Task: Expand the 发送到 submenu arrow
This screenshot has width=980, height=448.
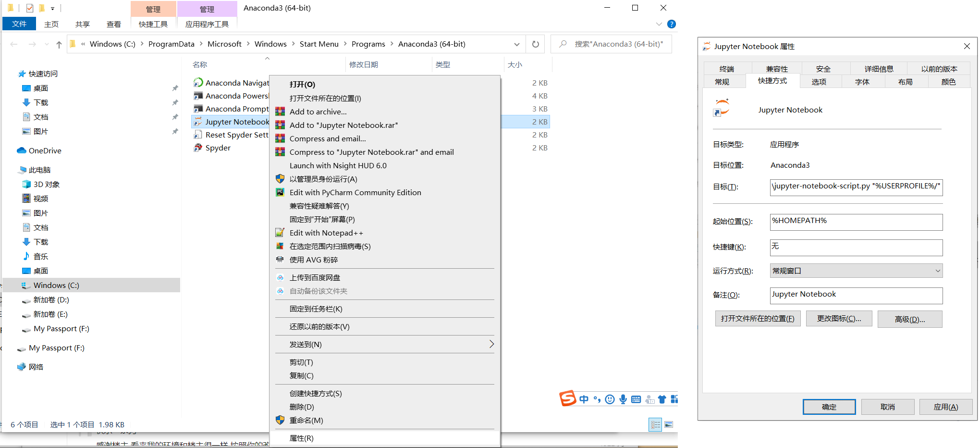Action: click(x=491, y=344)
